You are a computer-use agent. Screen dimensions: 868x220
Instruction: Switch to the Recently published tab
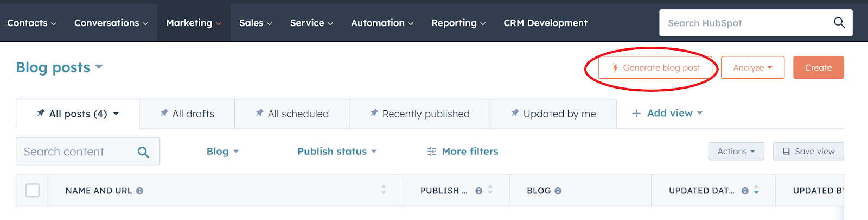coord(420,114)
